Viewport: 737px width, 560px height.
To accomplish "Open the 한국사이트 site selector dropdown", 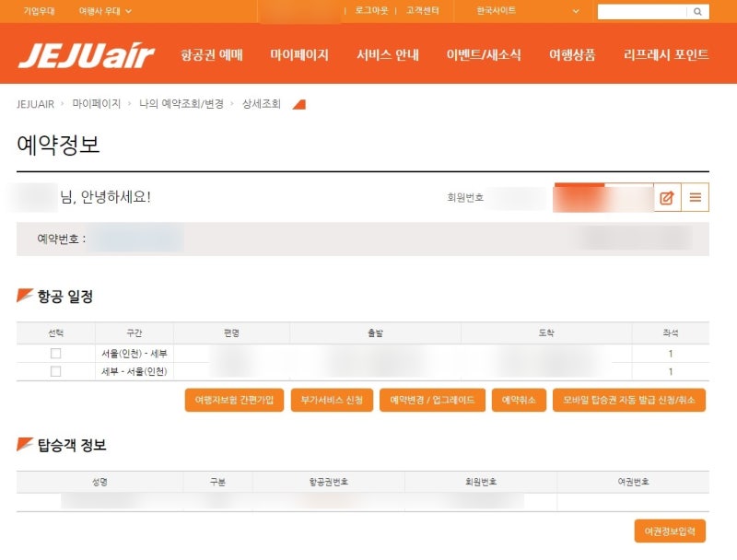I will (x=527, y=11).
